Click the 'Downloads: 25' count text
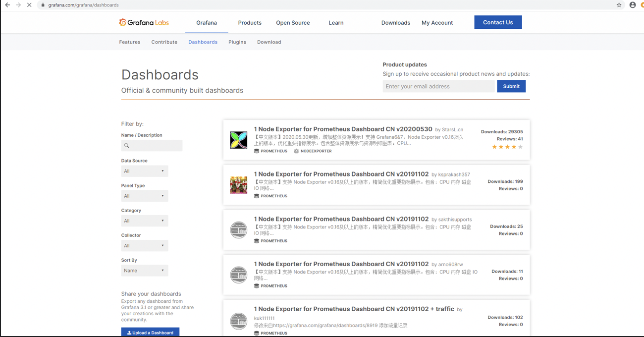644x337 pixels. [x=506, y=226]
